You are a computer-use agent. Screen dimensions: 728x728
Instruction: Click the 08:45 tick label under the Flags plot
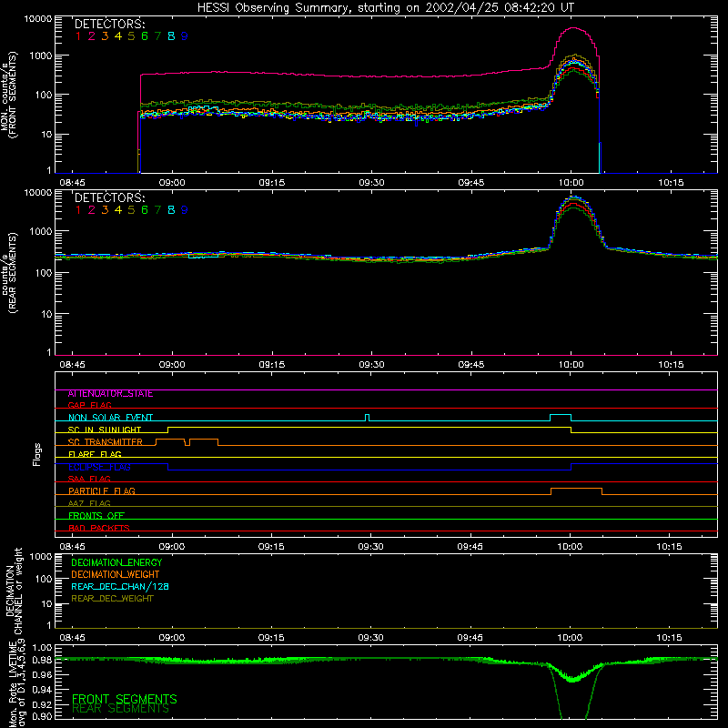(72, 547)
